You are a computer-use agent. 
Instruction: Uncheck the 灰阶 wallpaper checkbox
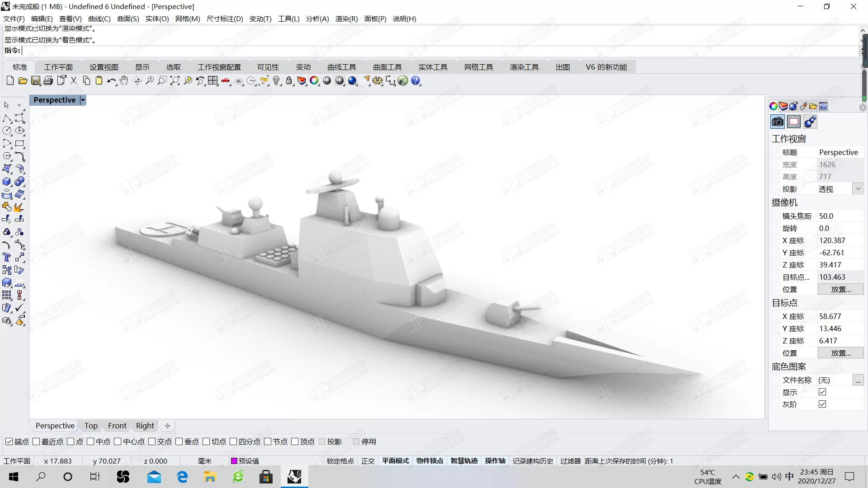822,404
